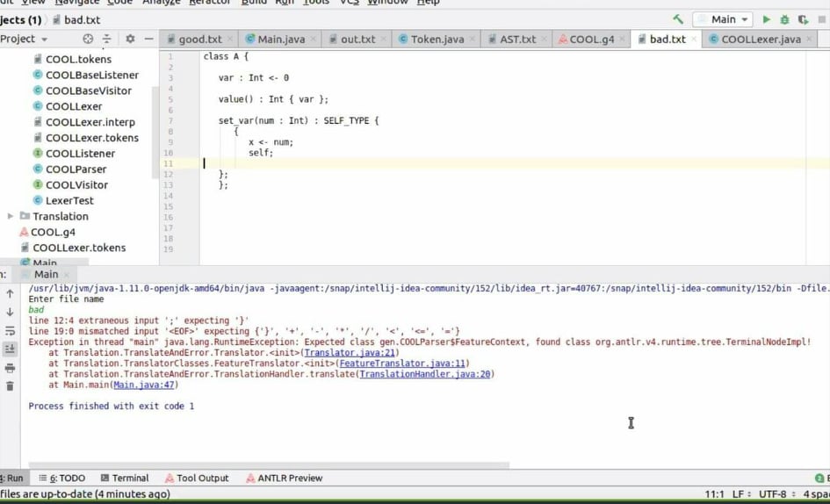The image size is (830, 504).
Task: Click the horizontal scrollbar in Run console
Action: [x=269, y=465]
